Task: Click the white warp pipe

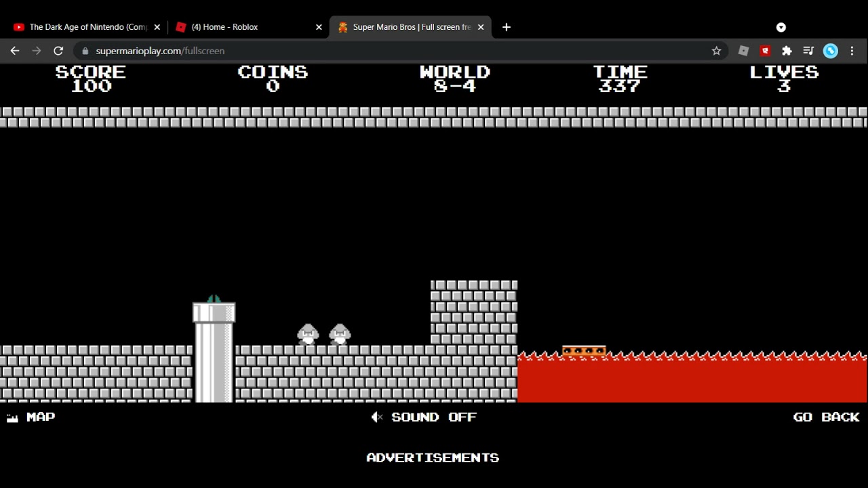Action: 214,352
